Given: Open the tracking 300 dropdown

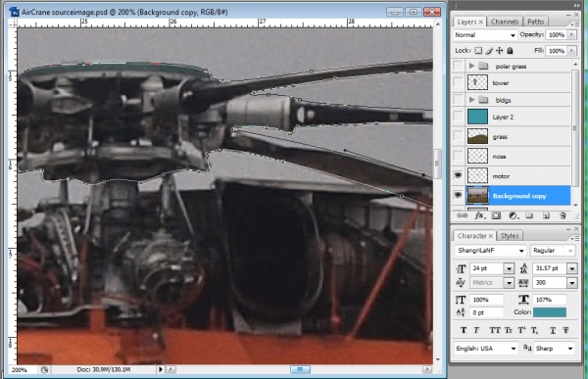Looking at the screenshot, I should 572,283.
